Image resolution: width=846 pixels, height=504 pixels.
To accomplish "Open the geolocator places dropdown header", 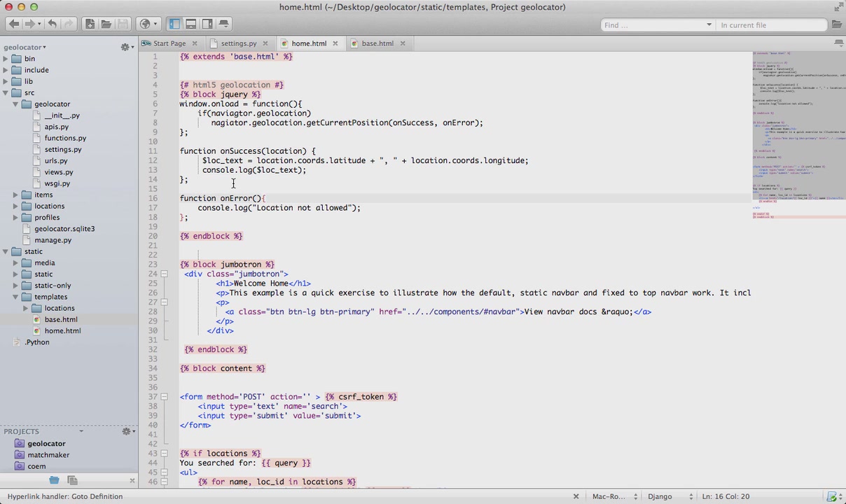I will point(25,48).
